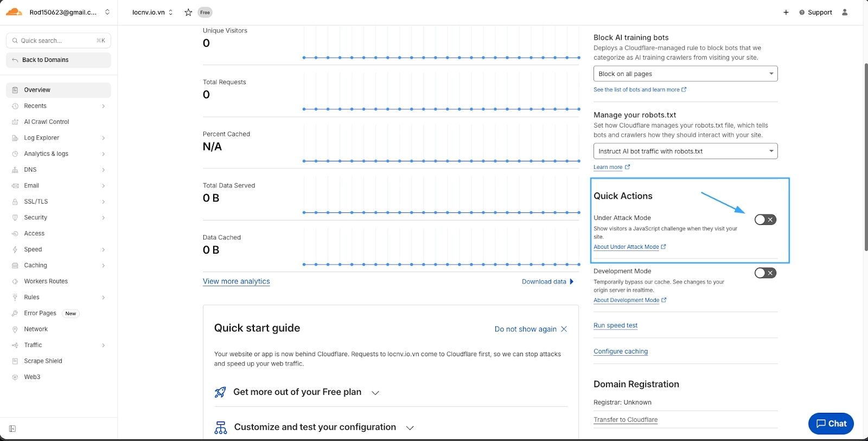Viewport: 868px width, 441px height.
Task: Enable Development Mode
Action: 765,273
